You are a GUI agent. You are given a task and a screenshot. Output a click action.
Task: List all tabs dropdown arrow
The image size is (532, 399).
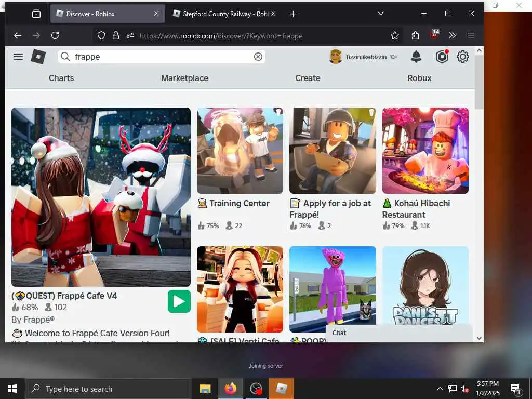coord(381,14)
